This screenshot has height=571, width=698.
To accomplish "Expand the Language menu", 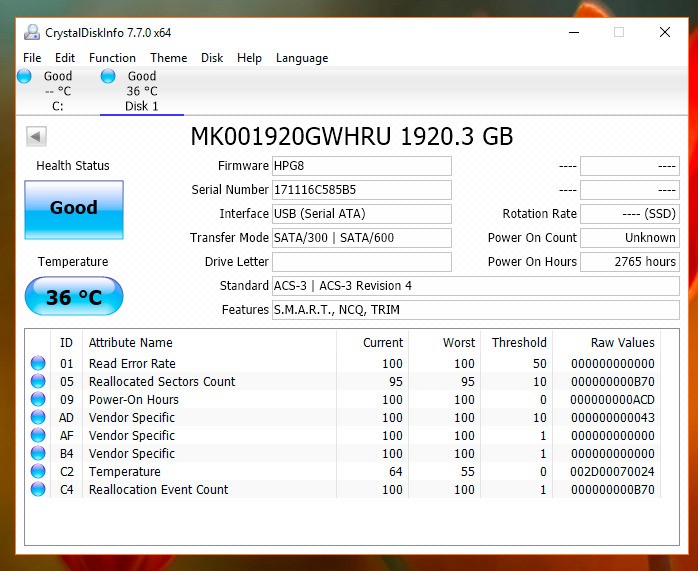I will pyautogui.click(x=302, y=58).
